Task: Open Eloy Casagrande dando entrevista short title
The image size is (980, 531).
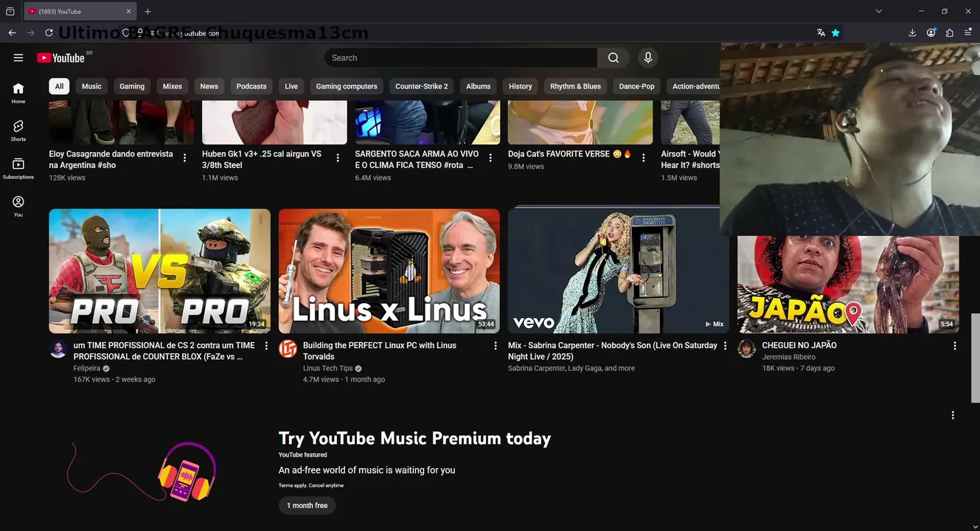Action: click(x=111, y=159)
